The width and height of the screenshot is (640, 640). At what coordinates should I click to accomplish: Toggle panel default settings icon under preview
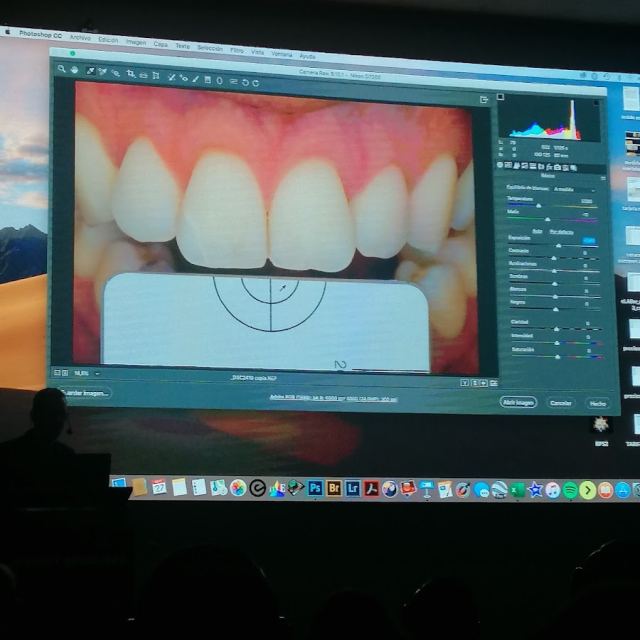[493, 383]
